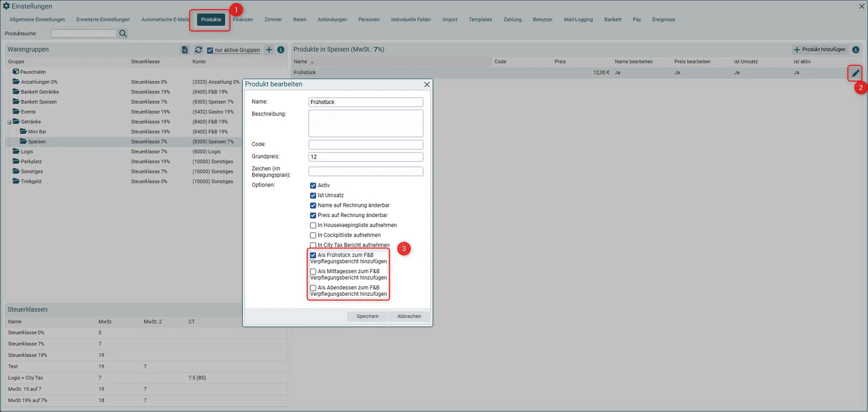Click the Pauschalen box icon
Image resolution: width=868 pixels, height=412 pixels.
(16, 72)
